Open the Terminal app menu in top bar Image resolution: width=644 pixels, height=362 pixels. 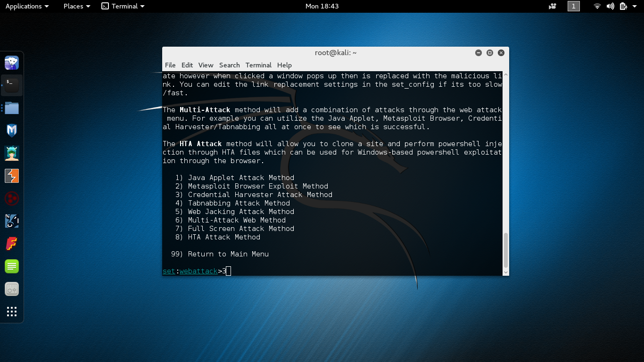[x=123, y=6]
